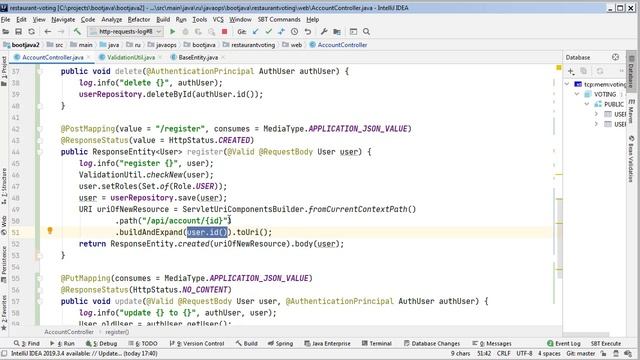The height and width of the screenshot is (360, 640).
Task: Click Git update project blue arrow
Action: coord(256,31)
